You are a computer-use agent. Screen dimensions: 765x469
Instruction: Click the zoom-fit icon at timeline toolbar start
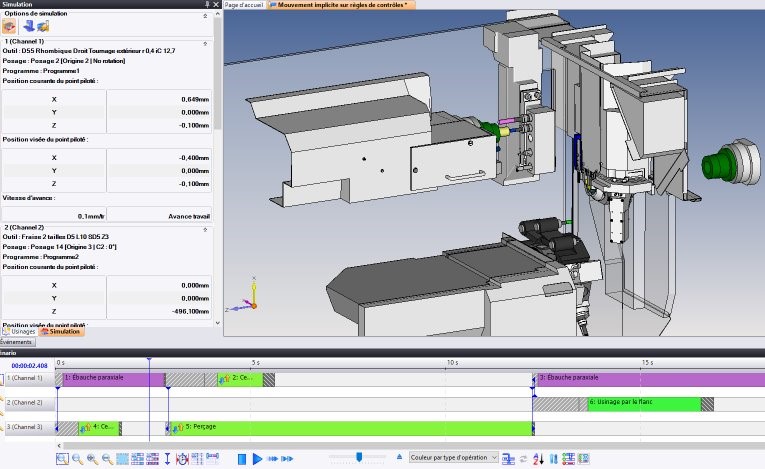62,458
